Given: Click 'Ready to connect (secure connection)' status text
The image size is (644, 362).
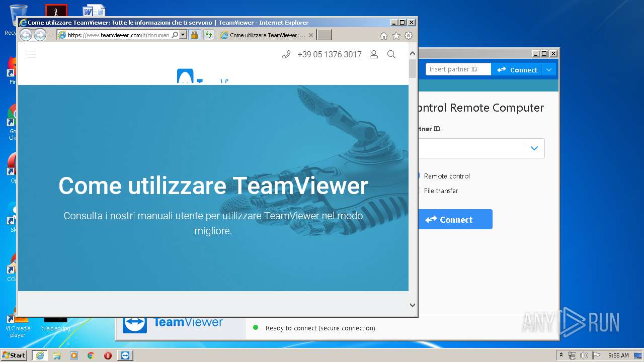Looking at the screenshot, I should (320, 328).
